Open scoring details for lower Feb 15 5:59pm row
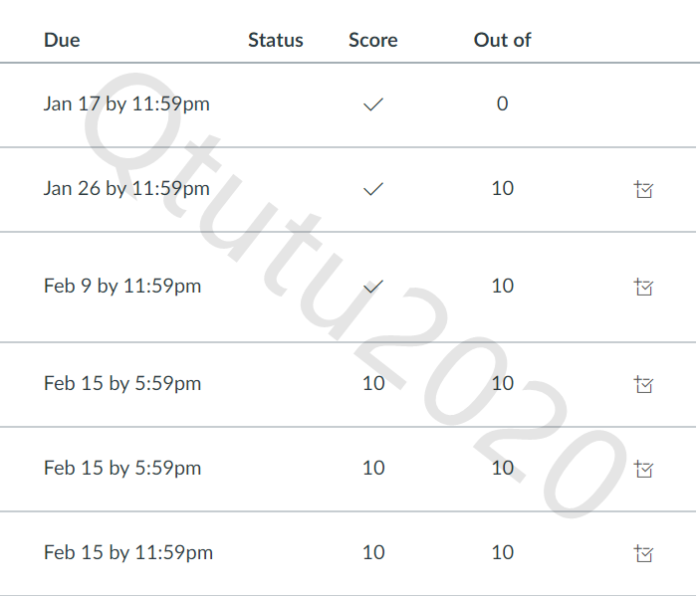Image resolution: width=700 pixels, height=596 pixels. (x=643, y=469)
